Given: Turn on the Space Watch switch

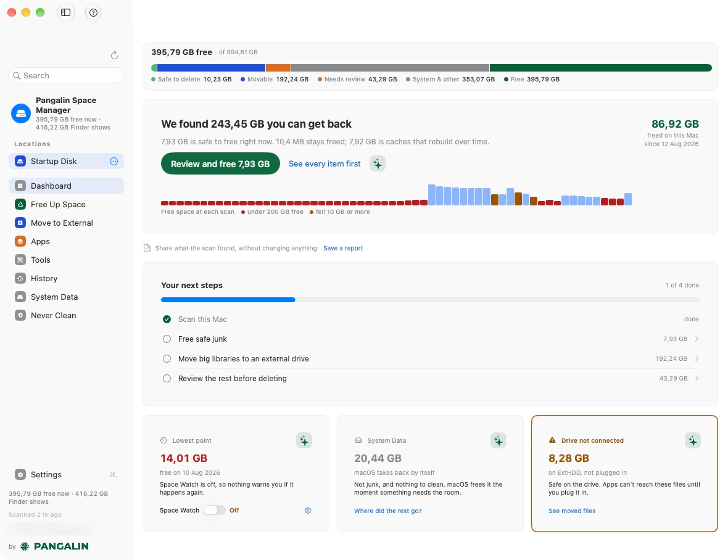Looking at the screenshot, I should [215, 510].
